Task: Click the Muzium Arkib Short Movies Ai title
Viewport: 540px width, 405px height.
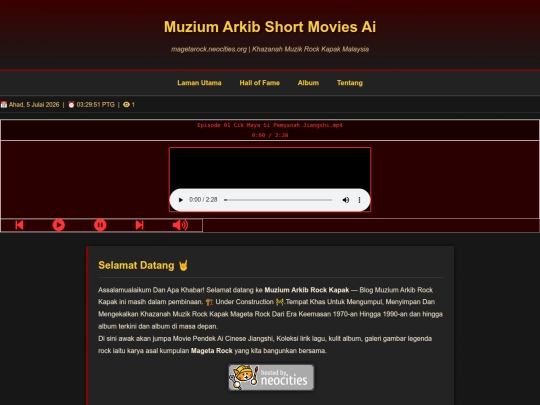Action: (x=270, y=27)
